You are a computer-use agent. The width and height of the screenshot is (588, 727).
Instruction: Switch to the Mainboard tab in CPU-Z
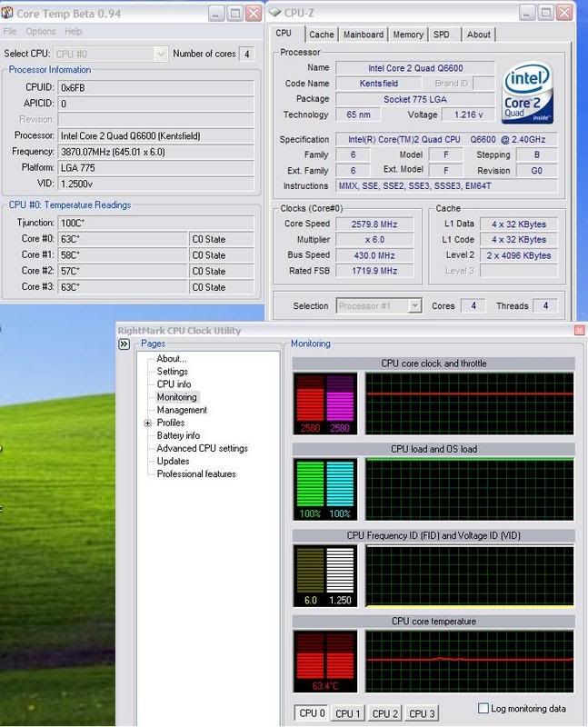[x=363, y=35]
